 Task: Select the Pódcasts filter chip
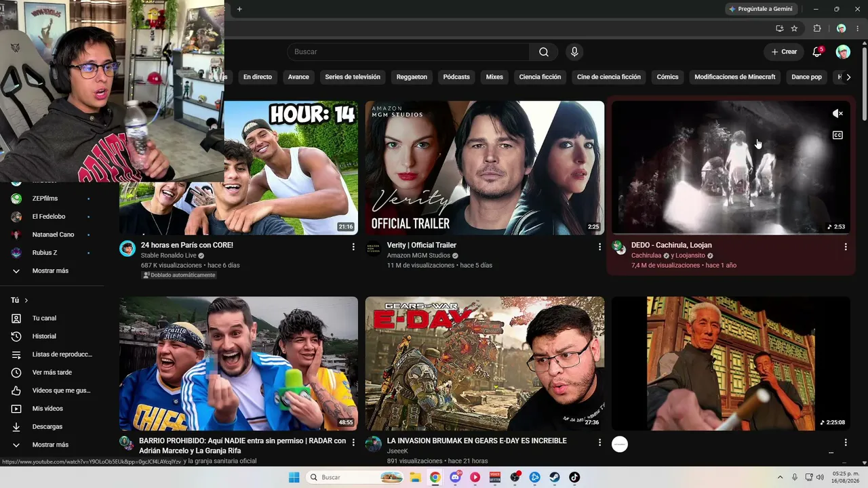coord(456,77)
